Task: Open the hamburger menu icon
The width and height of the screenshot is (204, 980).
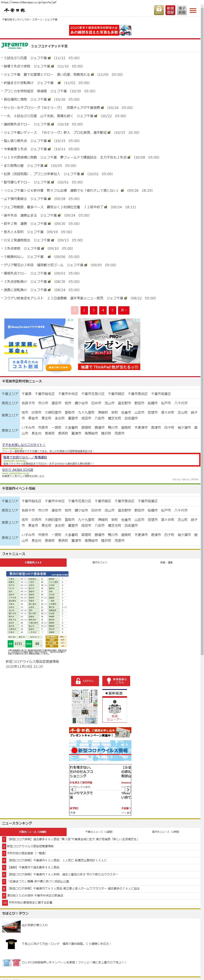Action: tap(193, 11)
